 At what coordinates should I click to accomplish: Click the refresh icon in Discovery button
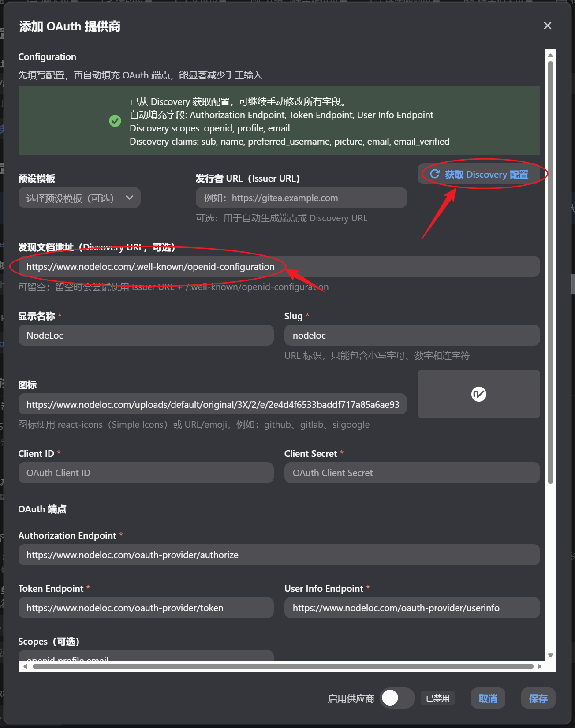tap(435, 174)
